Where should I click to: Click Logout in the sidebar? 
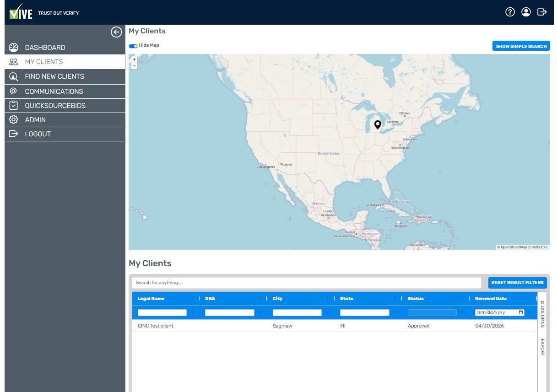click(x=65, y=134)
